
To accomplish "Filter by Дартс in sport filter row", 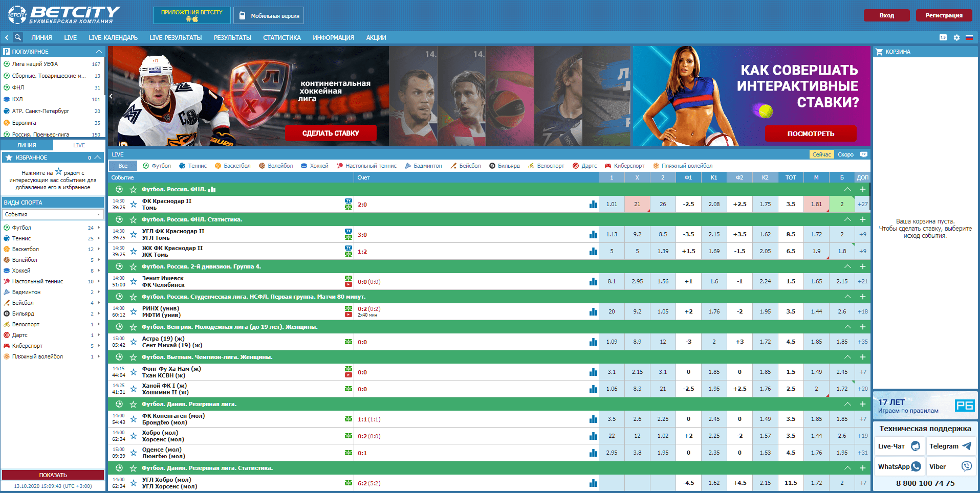I will [x=584, y=166].
